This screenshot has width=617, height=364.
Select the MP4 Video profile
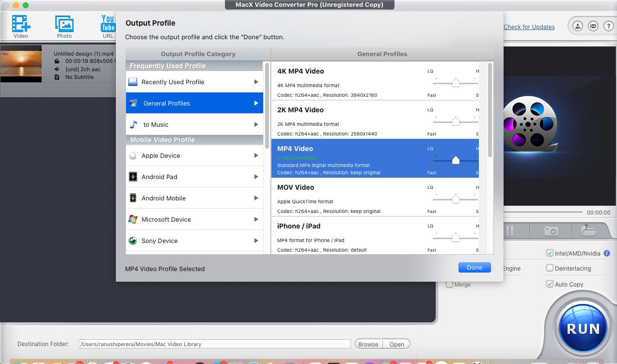[375, 158]
